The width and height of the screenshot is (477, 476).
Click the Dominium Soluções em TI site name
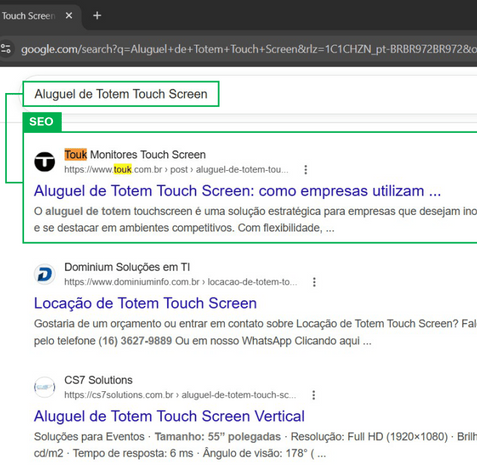pos(127,267)
